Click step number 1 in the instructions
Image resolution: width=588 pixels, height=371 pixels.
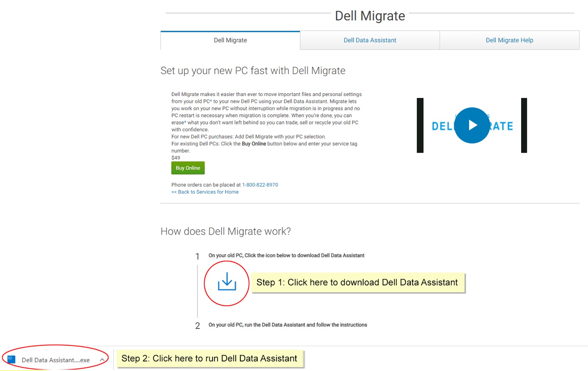coord(197,256)
